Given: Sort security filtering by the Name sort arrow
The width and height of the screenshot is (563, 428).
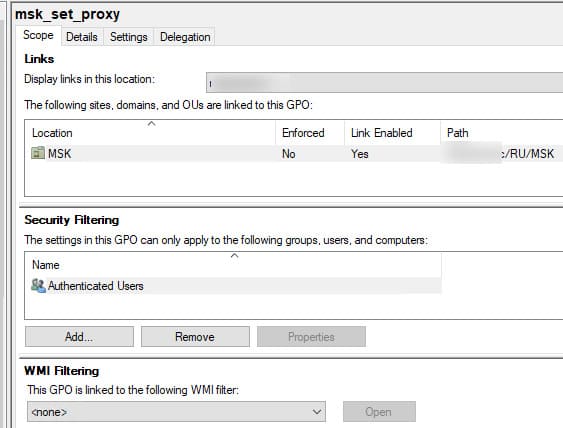Looking at the screenshot, I should coord(234,256).
